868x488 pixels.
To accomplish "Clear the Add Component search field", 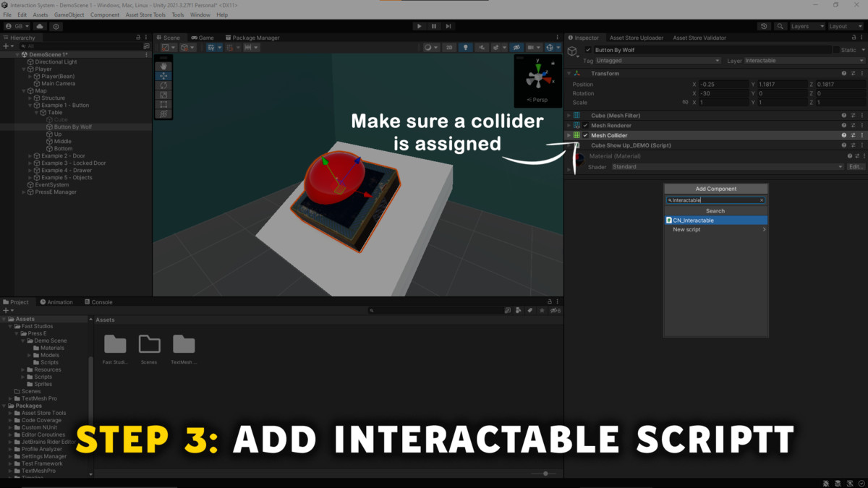I will pos(762,200).
